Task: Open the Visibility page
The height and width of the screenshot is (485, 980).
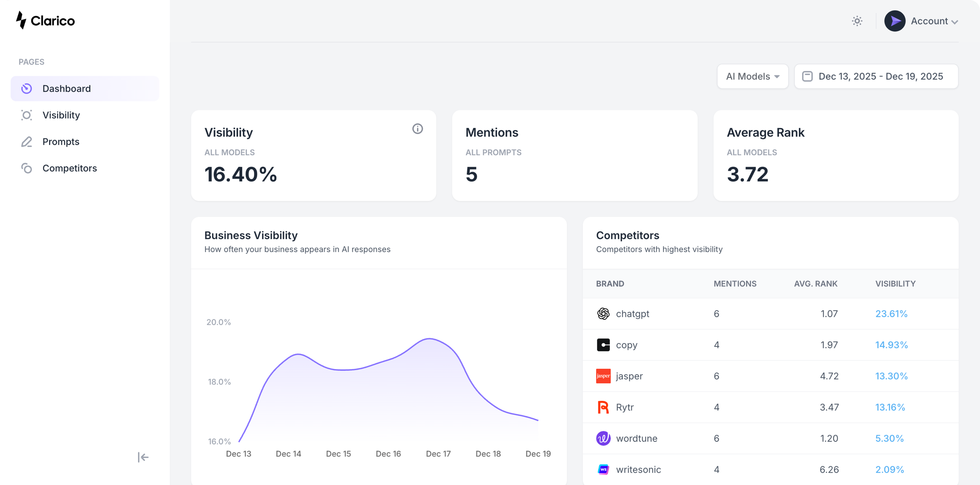Action: click(61, 115)
